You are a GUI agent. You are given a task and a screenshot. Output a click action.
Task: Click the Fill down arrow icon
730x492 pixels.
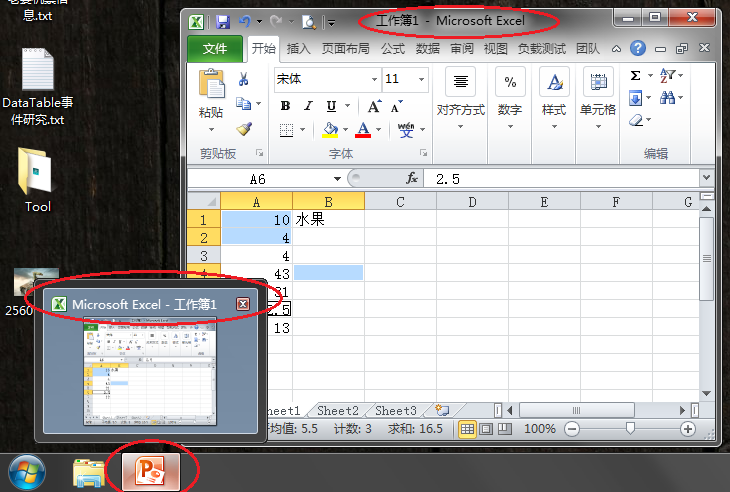pyautogui.click(x=635, y=98)
